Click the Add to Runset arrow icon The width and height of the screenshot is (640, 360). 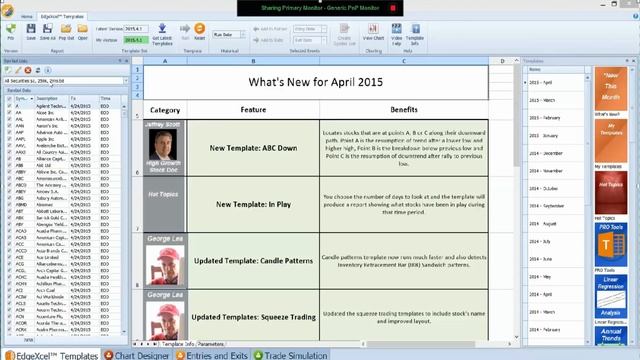point(256,29)
